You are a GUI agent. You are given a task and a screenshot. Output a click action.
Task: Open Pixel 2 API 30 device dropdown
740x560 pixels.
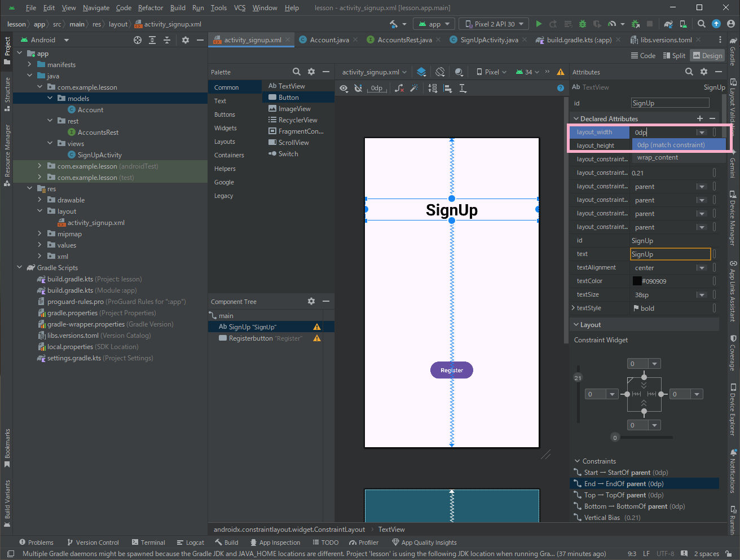coord(494,24)
